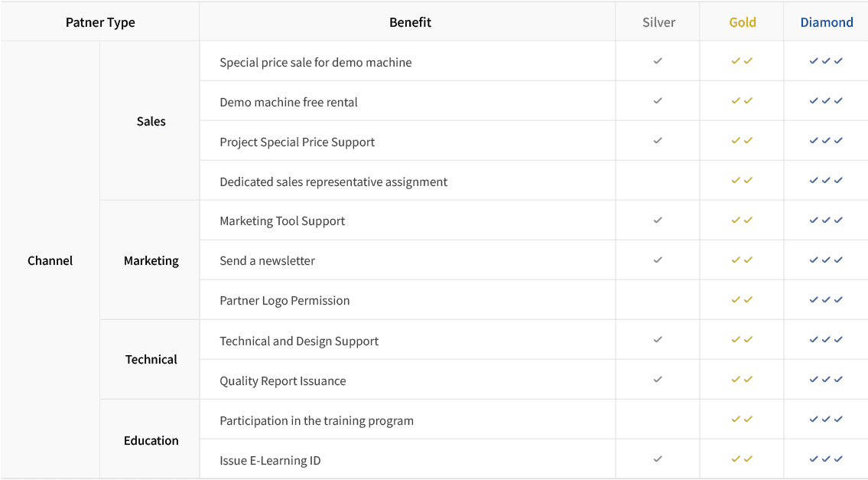Click Gold checks for Partner Logo Permission
Image resolution: width=868 pixels, height=480 pixels.
click(x=742, y=300)
